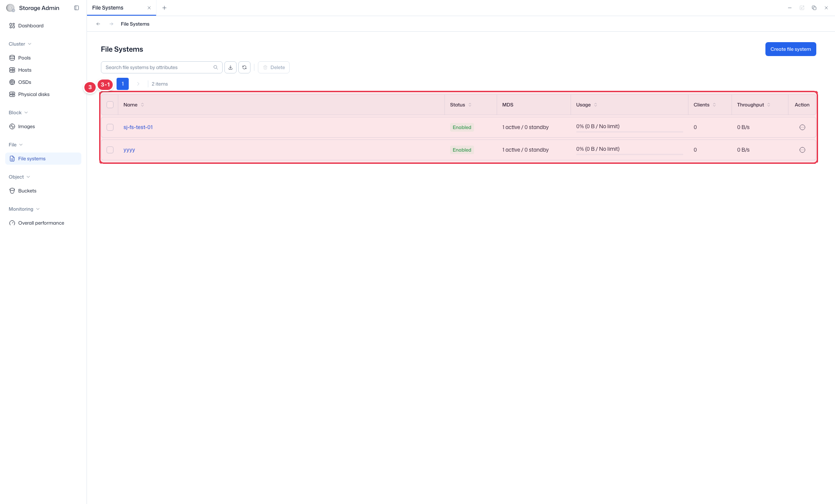Click the download export icon
The image size is (835, 504).
tap(230, 67)
